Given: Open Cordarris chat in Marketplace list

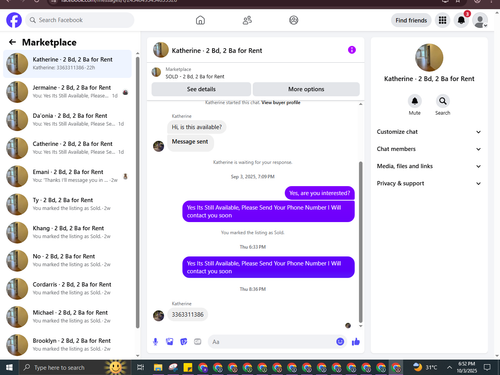Looking at the screenshot, I should 67,289.
